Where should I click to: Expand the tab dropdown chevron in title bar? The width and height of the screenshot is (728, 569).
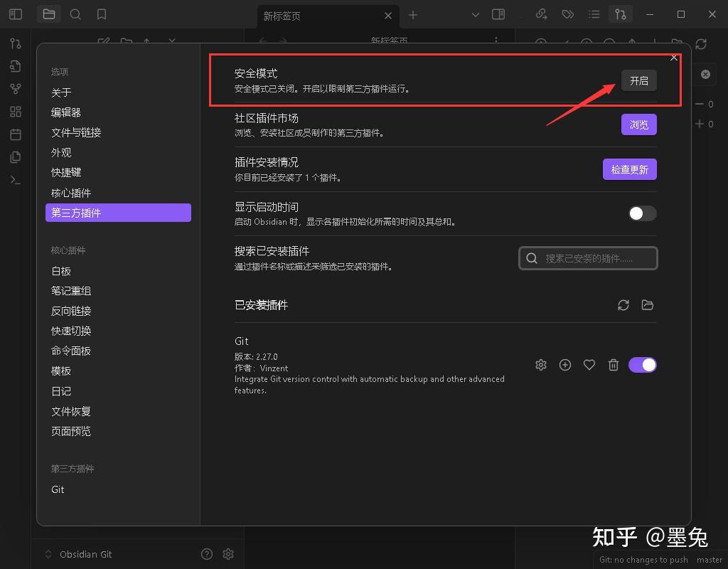click(474, 14)
